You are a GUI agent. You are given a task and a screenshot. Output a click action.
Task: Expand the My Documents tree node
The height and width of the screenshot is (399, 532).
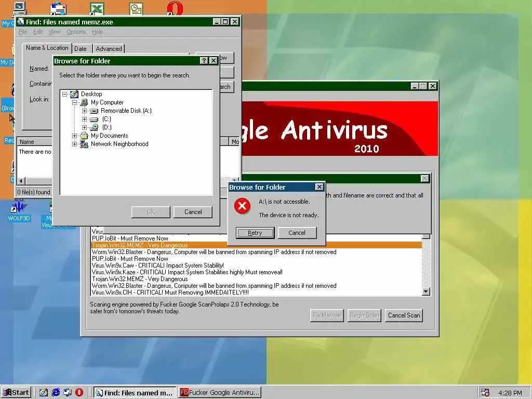point(74,136)
